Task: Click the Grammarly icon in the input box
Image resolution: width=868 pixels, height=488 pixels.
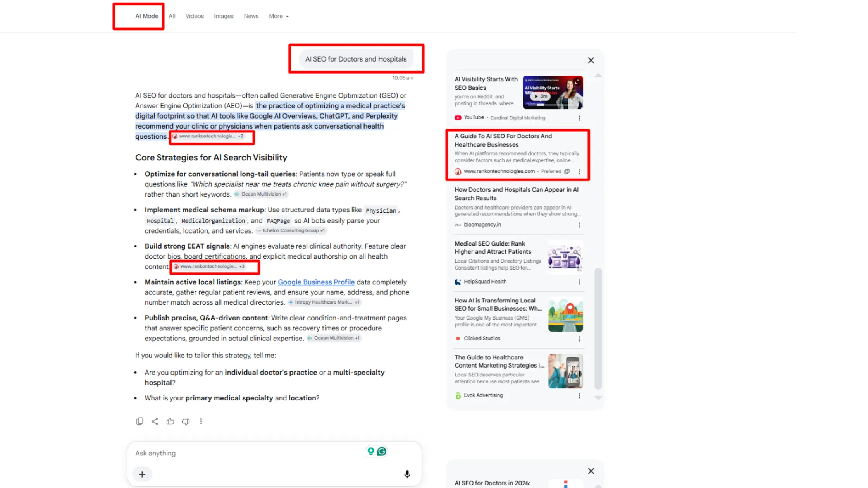Action: click(382, 451)
